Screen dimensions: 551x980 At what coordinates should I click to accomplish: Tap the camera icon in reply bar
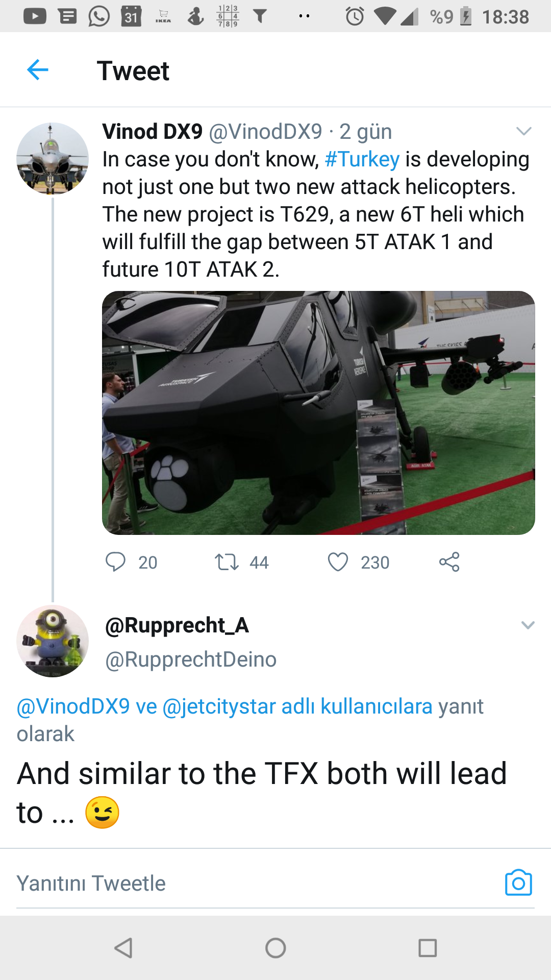pos(518,883)
